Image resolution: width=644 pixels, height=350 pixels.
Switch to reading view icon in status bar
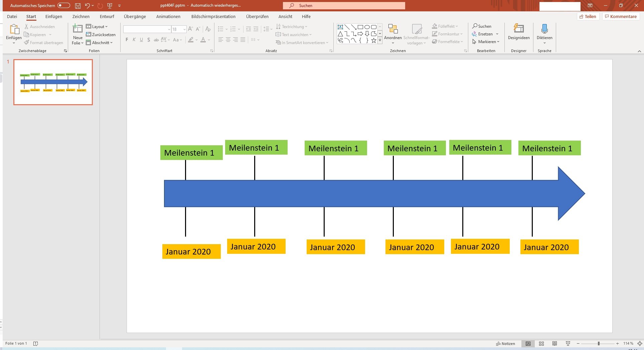pyautogui.click(x=554, y=343)
